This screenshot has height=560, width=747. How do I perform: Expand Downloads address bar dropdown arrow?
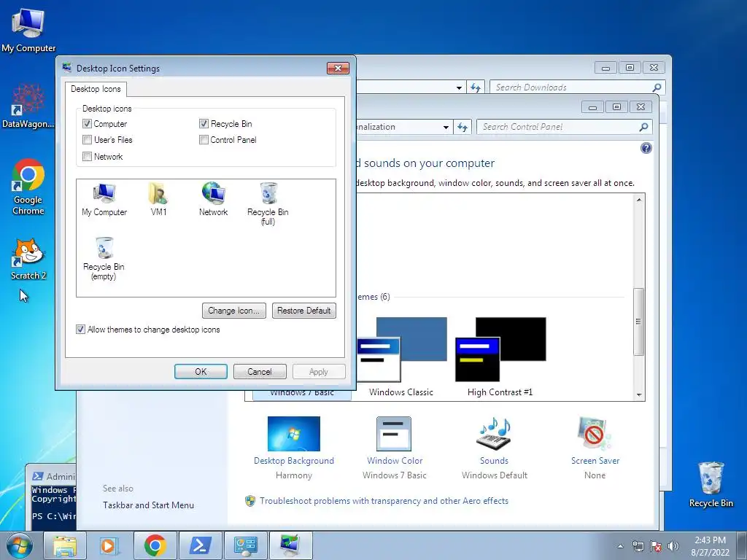(x=459, y=87)
